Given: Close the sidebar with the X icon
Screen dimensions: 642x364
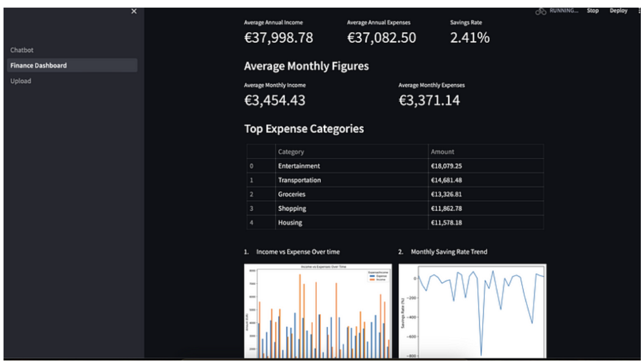Looking at the screenshot, I should 134,11.
